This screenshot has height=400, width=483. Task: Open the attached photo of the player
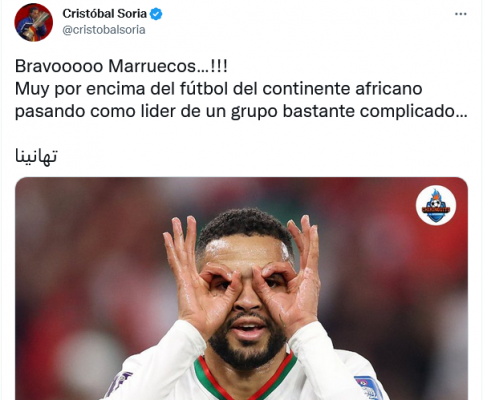(241, 288)
